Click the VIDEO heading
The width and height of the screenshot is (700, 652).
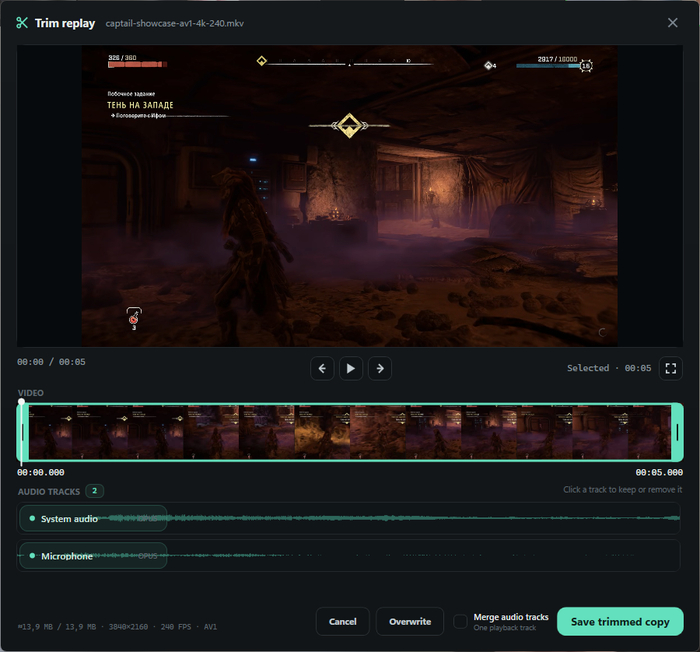coord(31,393)
